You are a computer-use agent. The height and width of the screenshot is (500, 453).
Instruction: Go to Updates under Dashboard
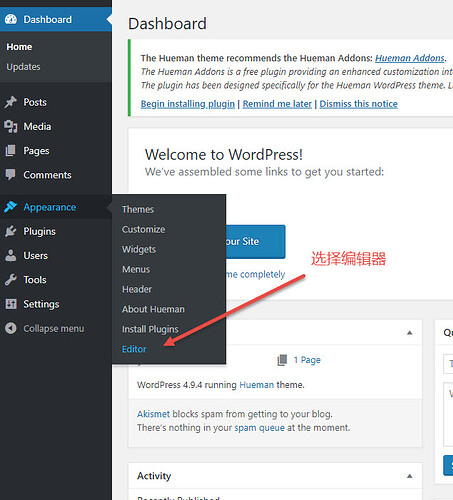pyautogui.click(x=23, y=67)
